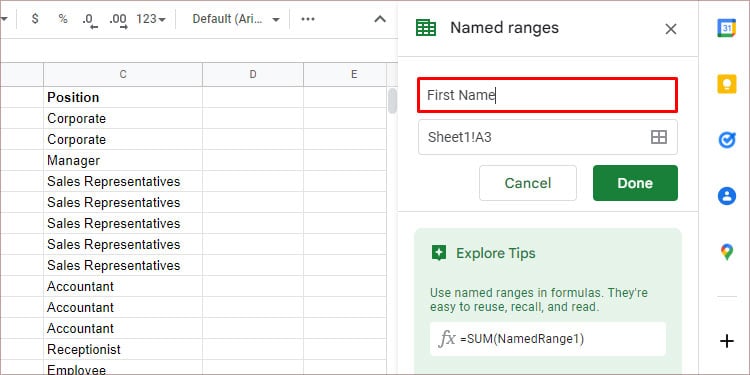Click the Done button

point(635,183)
